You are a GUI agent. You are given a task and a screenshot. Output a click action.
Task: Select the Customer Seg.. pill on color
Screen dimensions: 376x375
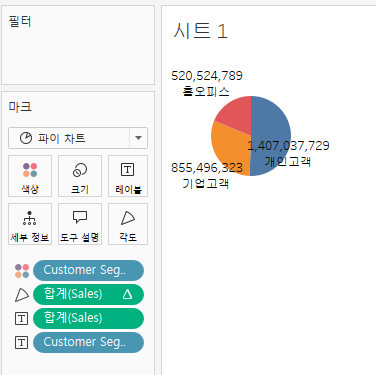[x=88, y=270]
